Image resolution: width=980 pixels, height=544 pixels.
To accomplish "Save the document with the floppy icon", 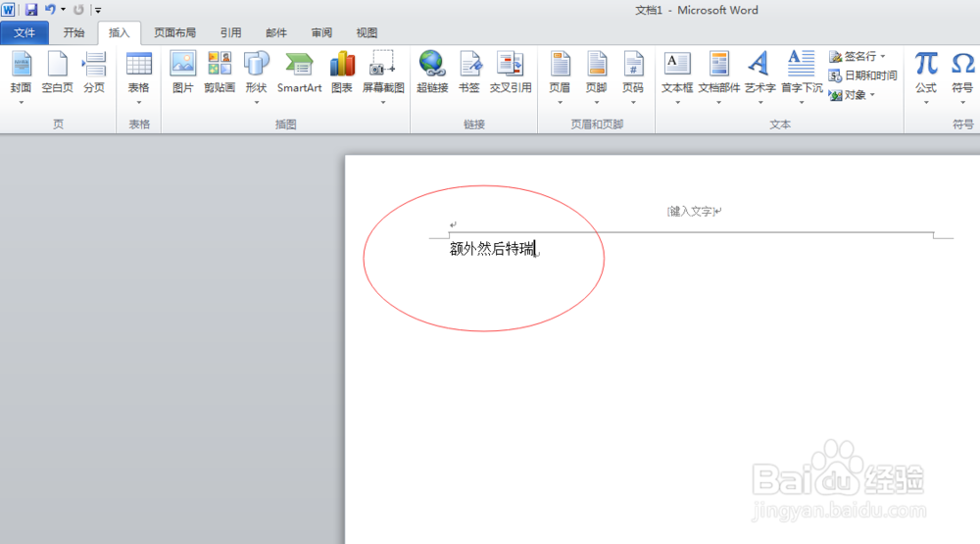I will coord(31,10).
